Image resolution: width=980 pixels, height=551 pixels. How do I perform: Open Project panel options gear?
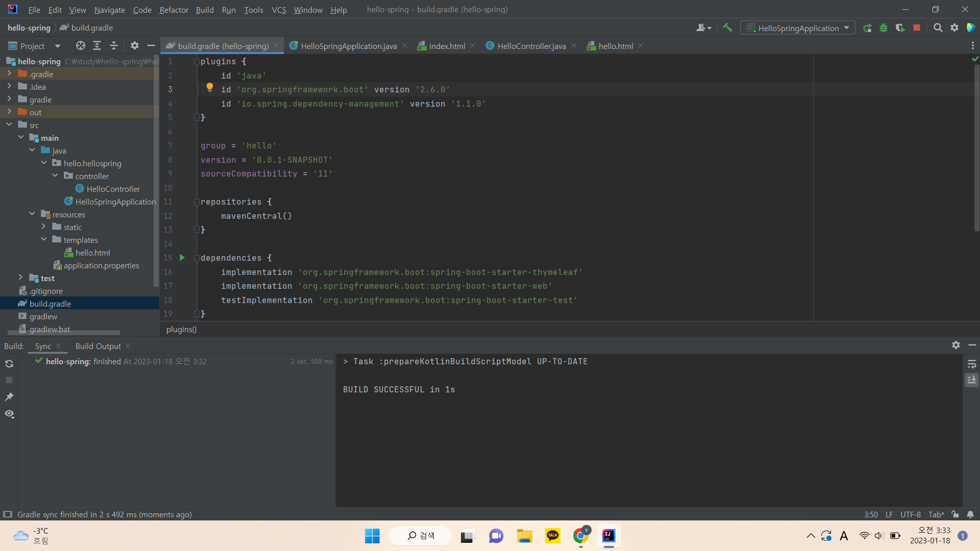pyautogui.click(x=135, y=46)
